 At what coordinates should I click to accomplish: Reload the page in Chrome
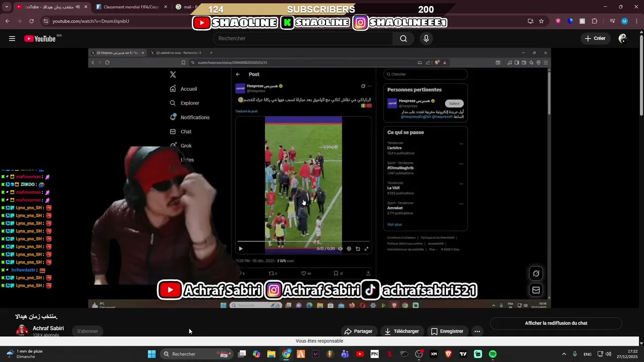(x=32, y=21)
